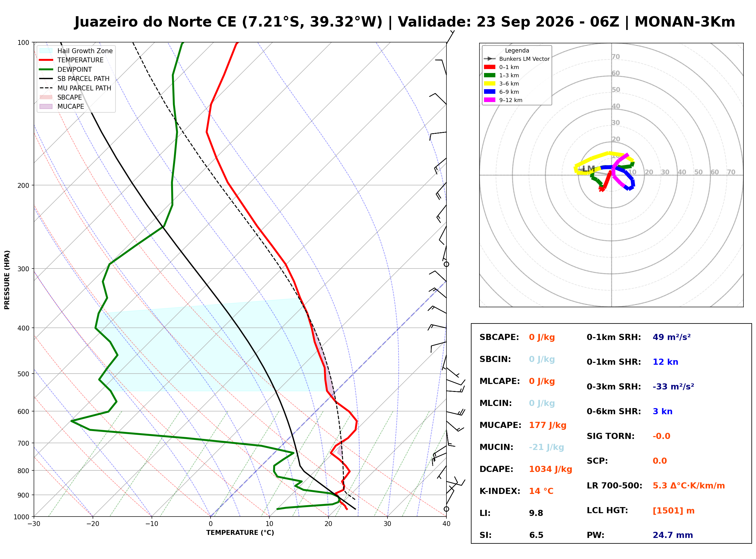Click the PW value 24.7 mm
Viewport: 756px width, 559px height.
click(673, 535)
